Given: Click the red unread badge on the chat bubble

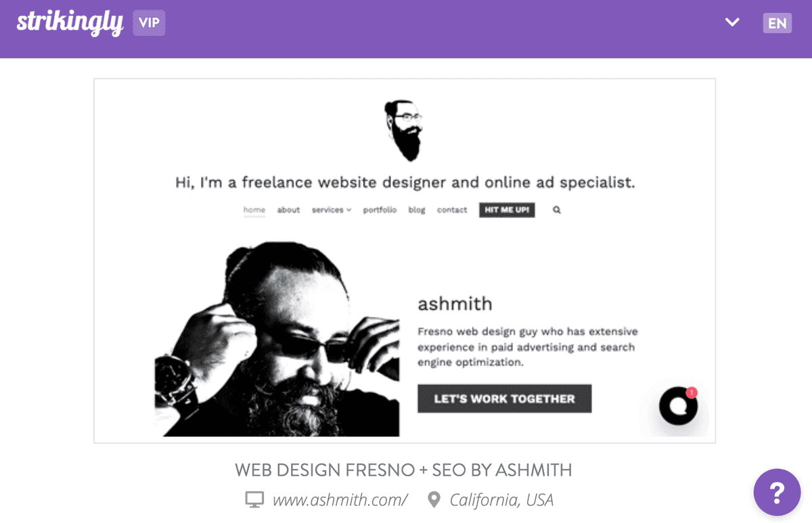Looking at the screenshot, I should click(x=692, y=391).
